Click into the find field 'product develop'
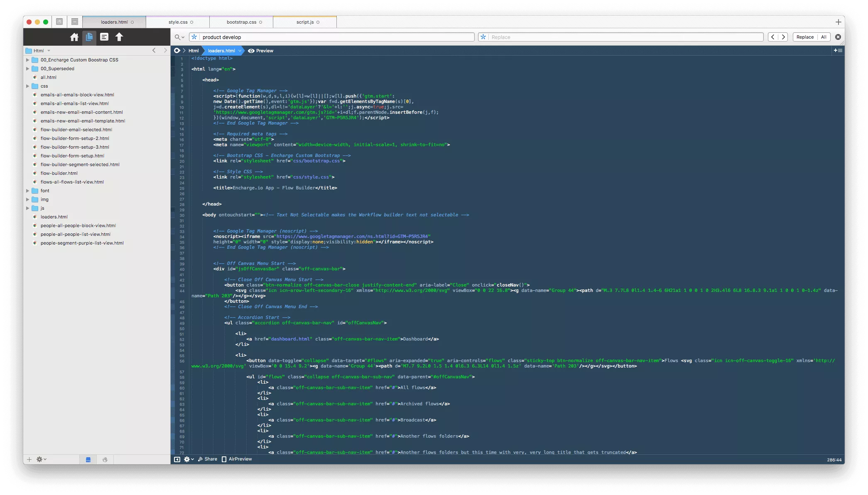The width and height of the screenshot is (868, 495). click(x=336, y=37)
